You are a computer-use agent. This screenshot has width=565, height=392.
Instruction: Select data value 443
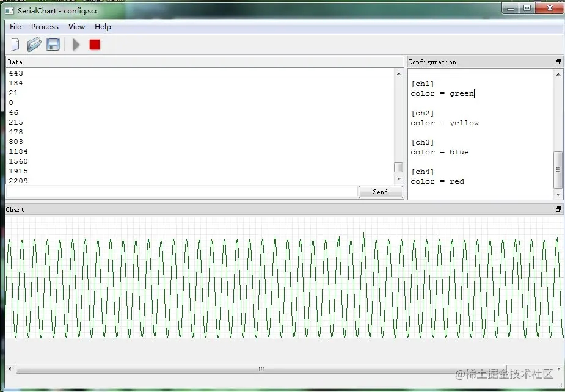coord(16,73)
